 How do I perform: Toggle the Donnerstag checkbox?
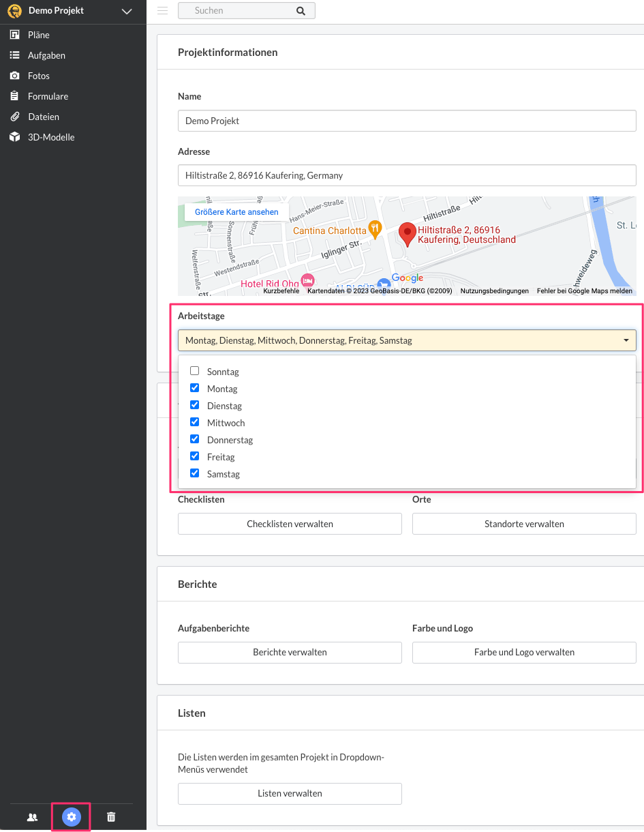(x=194, y=439)
